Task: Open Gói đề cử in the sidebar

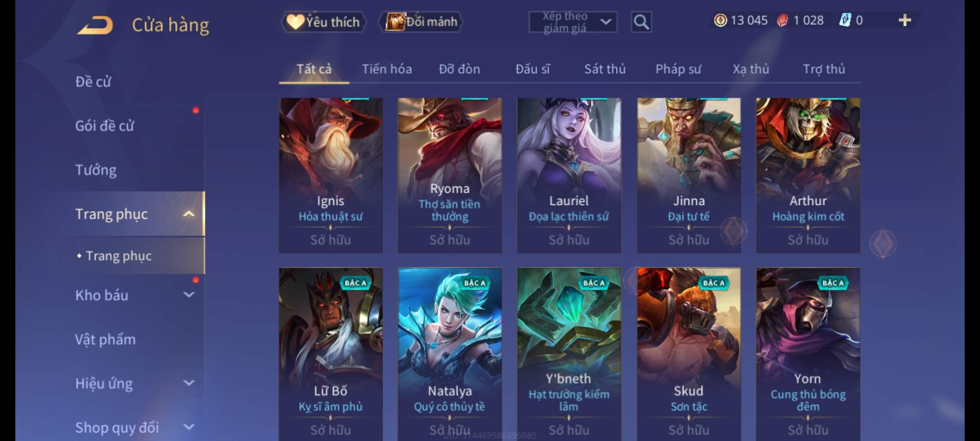Action: pyautogui.click(x=105, y=126)
